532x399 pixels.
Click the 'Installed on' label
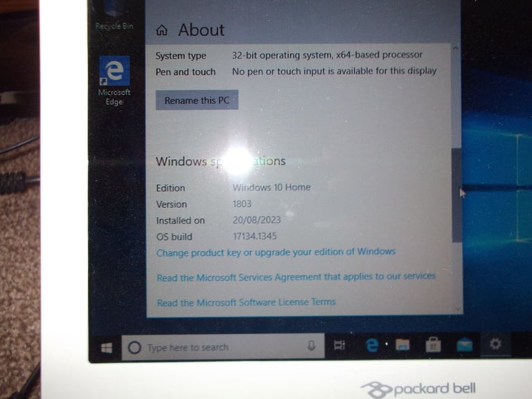click(x=181, y=220)
